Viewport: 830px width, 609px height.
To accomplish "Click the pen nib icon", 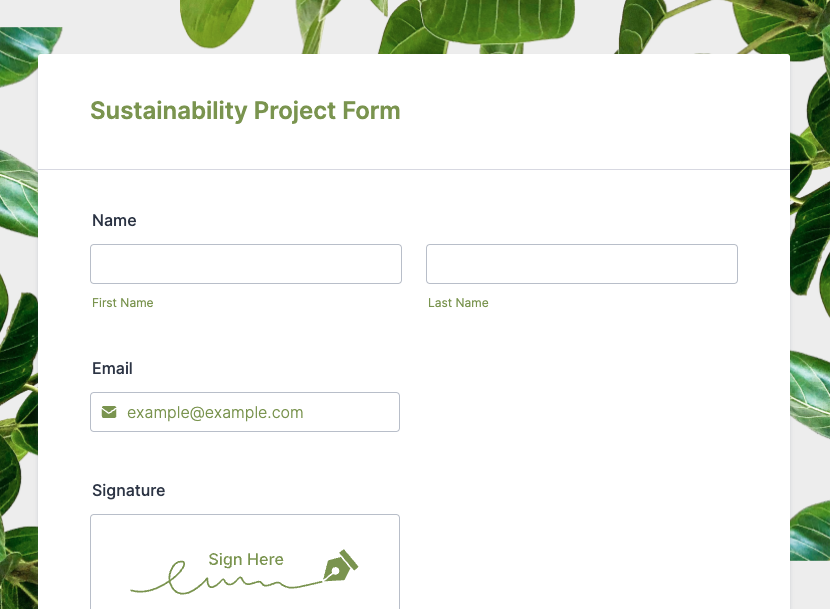I will [340, 567].
